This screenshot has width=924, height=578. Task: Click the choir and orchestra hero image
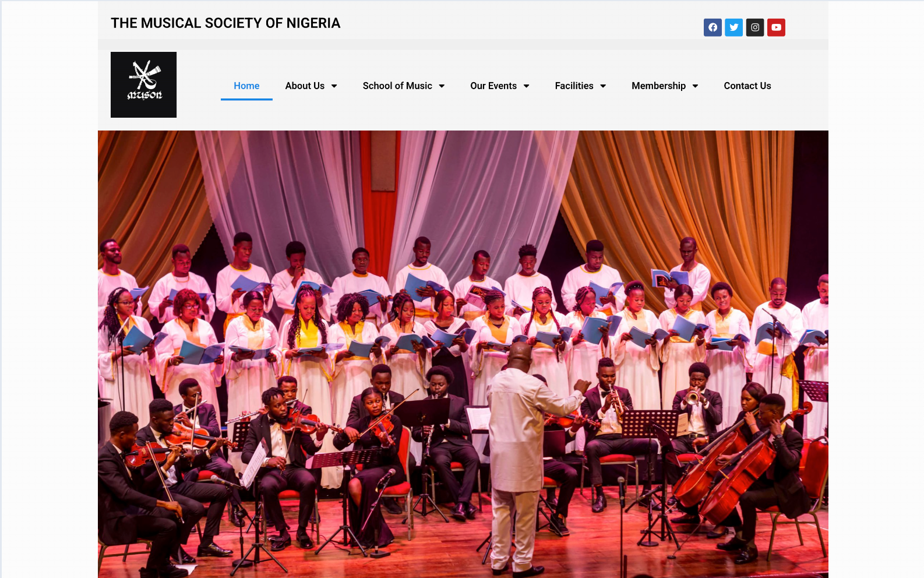[x=463, y=354]
